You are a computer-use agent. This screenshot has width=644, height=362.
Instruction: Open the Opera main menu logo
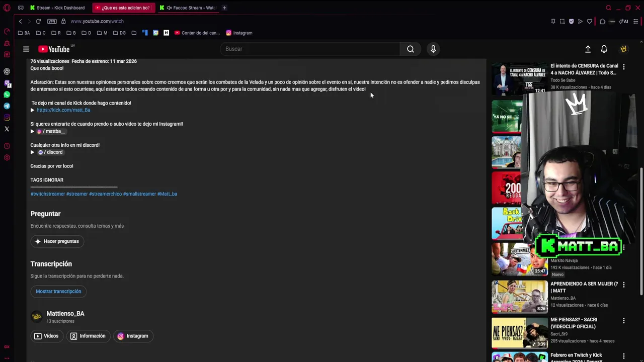[7, 8]
